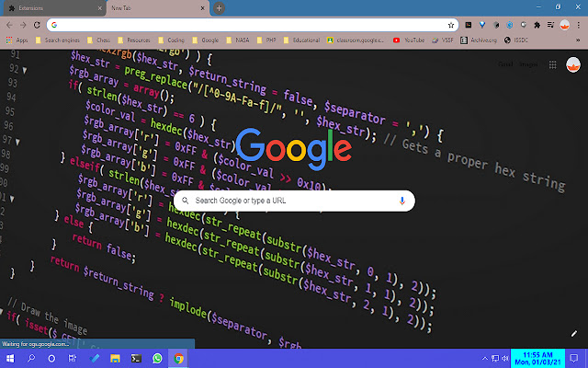
Task: Select the New Tab tab
Action: [157, 8]
